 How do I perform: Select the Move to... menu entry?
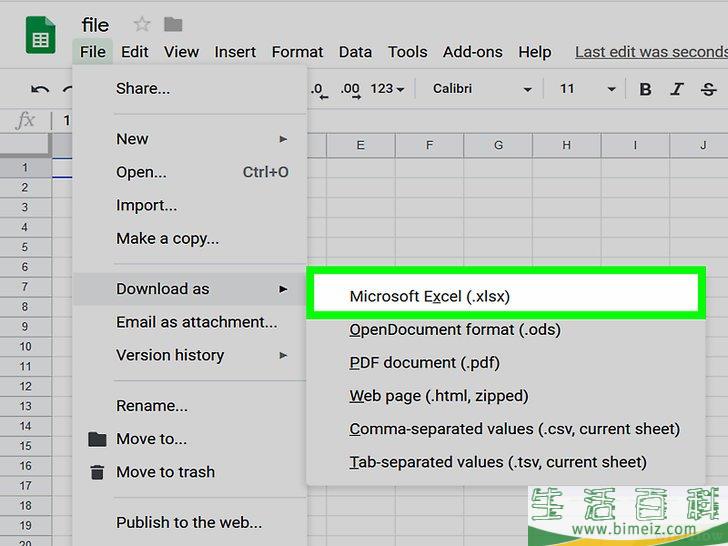[x=189, y=439]
